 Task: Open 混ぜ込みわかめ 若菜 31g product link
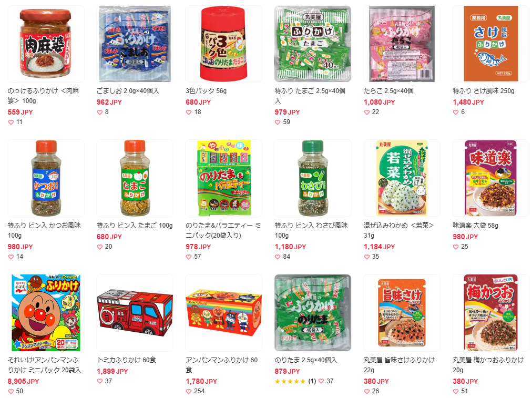pos(398,230)
